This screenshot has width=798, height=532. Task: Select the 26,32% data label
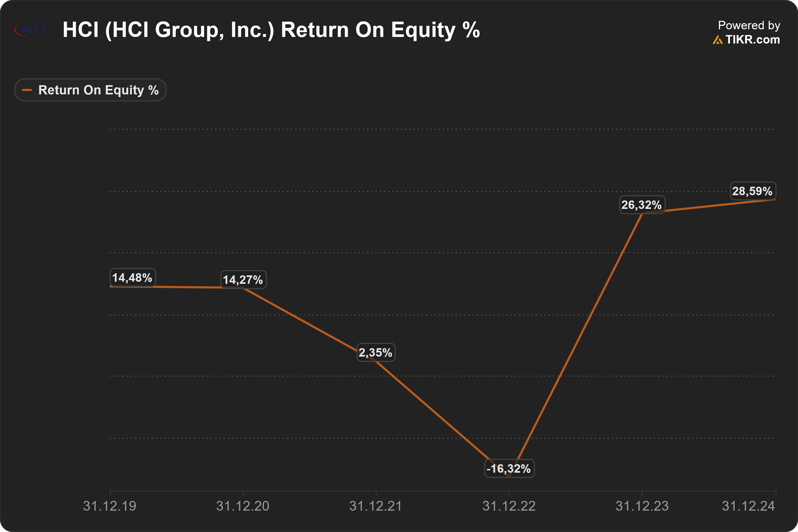[x=642, y=205]
